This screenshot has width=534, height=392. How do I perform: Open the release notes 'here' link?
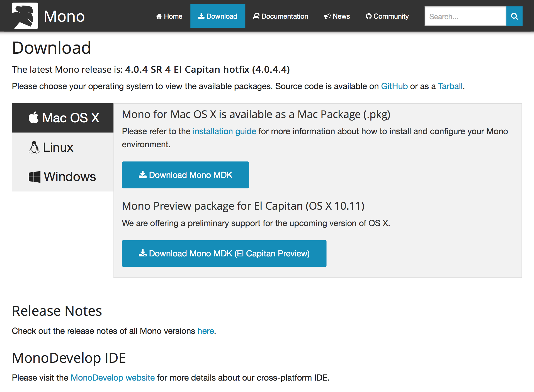(206, 331)
